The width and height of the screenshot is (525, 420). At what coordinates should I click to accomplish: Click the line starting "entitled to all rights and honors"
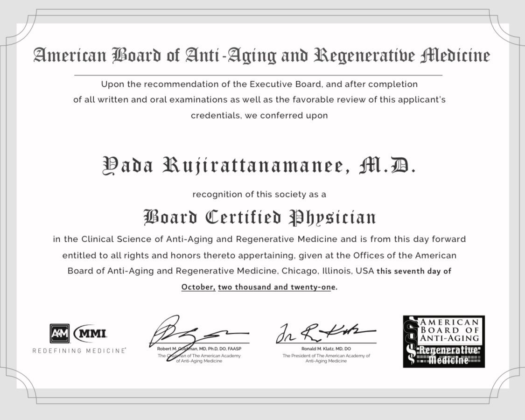point(259,256)
